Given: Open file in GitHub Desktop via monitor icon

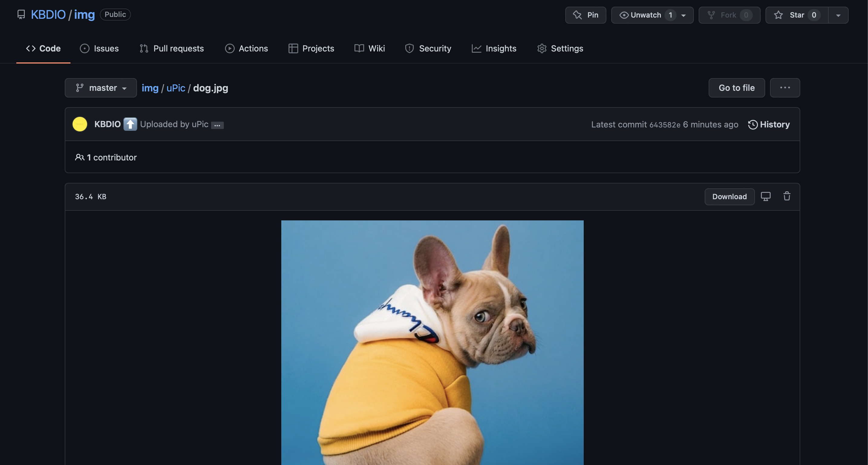Looking at the screenshot, I should [765, 196].
